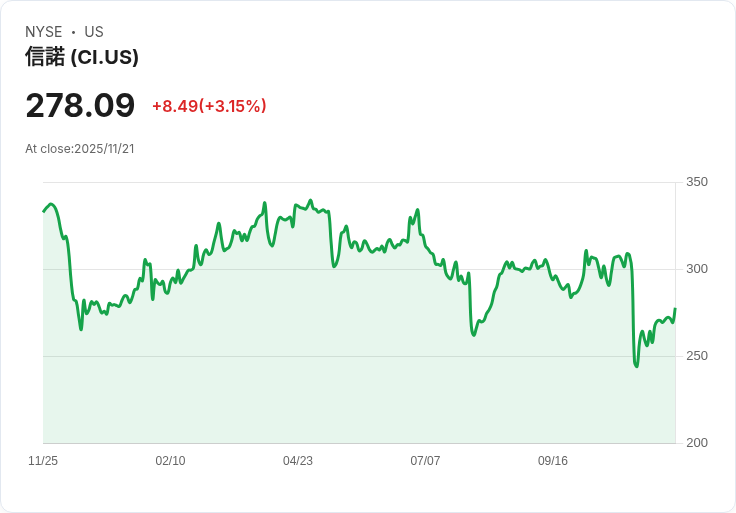This screenshot has height=513, width=736.
Task: Click the At close 2025/11/21 text
Action: point(80,149)
